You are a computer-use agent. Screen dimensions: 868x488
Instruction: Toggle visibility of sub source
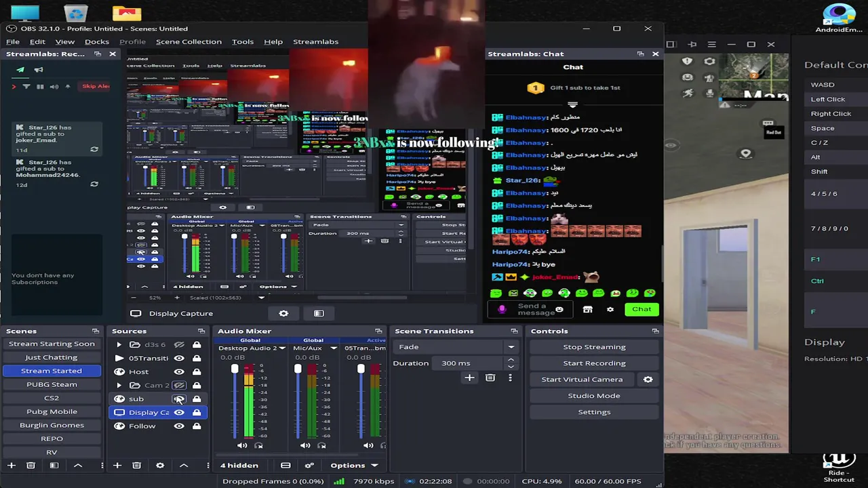point(179,399)
